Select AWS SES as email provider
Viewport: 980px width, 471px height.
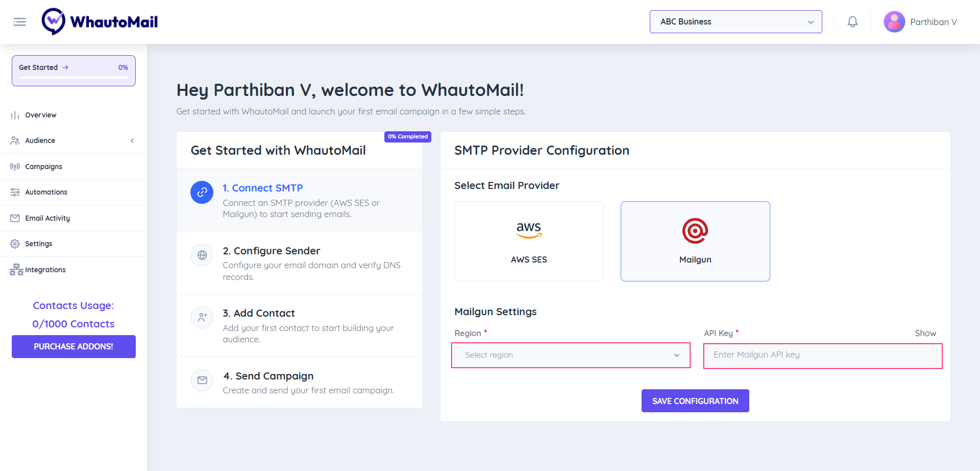529,241
